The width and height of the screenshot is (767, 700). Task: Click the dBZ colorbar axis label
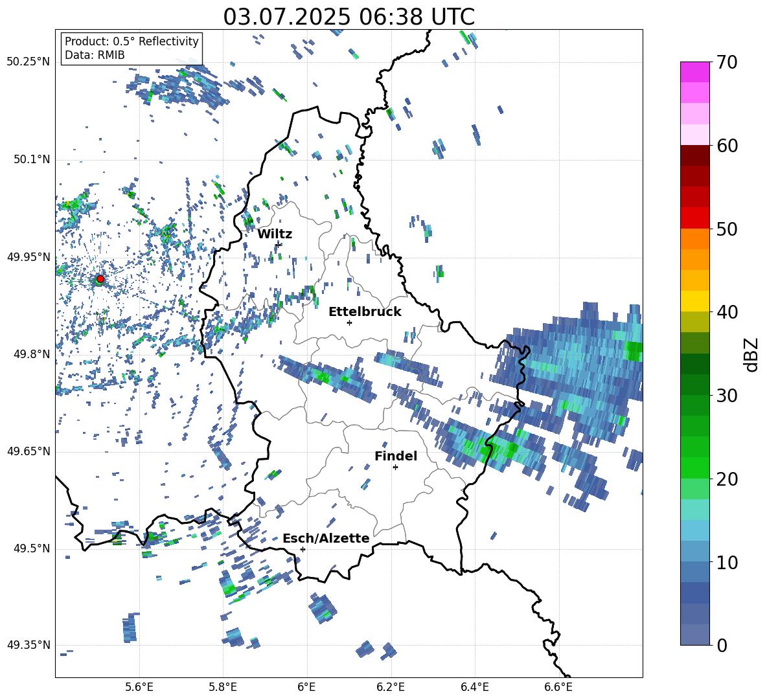pos(752,354)
